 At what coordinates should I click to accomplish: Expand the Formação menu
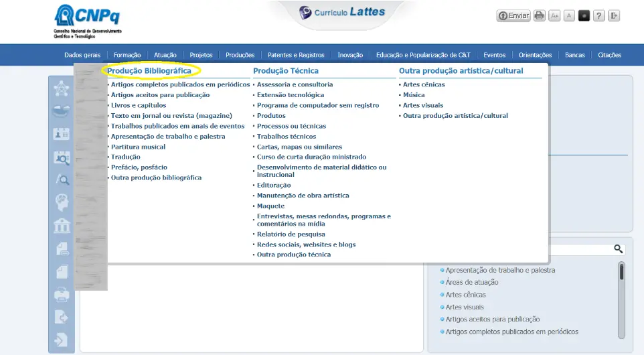click(x=127, y=55)
